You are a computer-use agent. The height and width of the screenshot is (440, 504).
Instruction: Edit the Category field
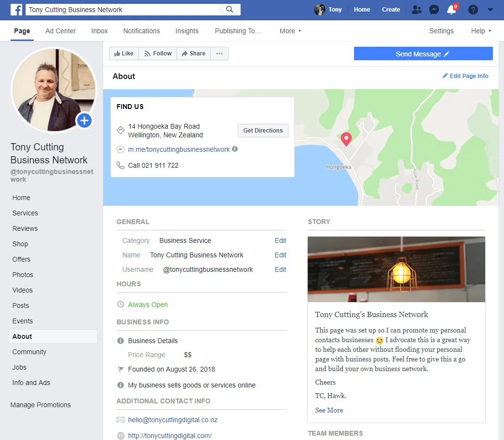click(x=280, y=240)
